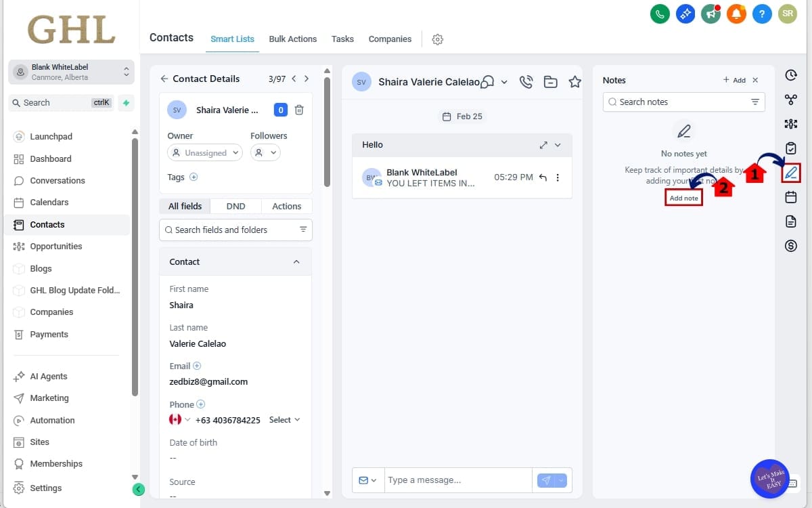The height and width of the screenshot is (508, 812).
Task: Click the green phone icon in the header
Action: pos(660,14)
